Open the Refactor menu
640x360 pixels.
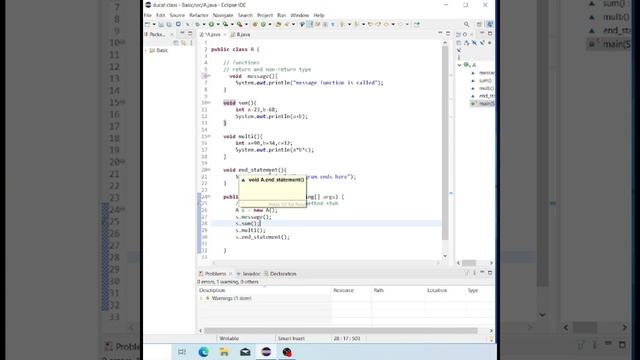click(199, 15)
